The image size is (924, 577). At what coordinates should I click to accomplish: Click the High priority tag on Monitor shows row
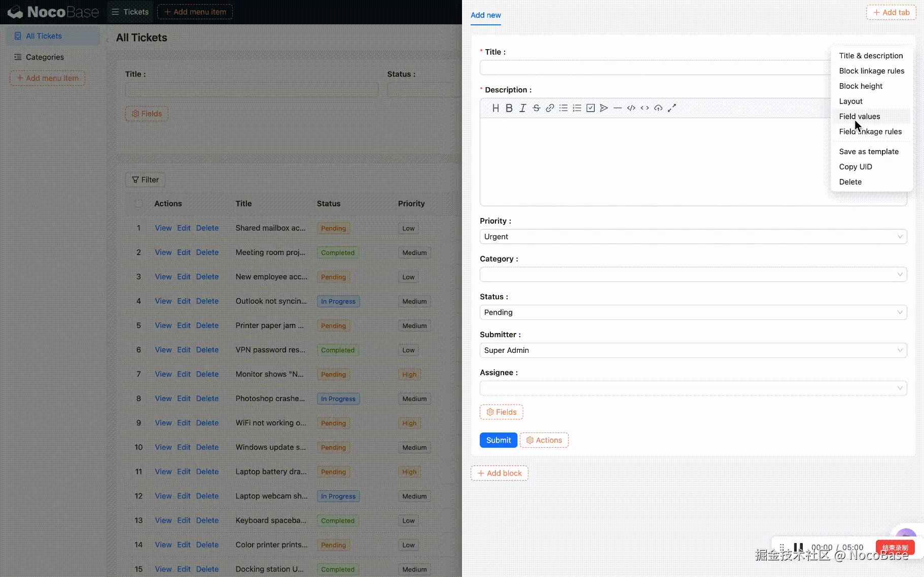coord(409,375)
